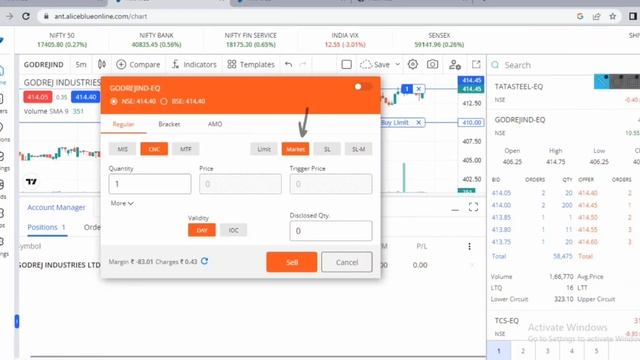Image resolution: width=640 pixels, height=360 pixels.
Task: Open user settings icon in chart toolbar
Action: pos(455,64)
